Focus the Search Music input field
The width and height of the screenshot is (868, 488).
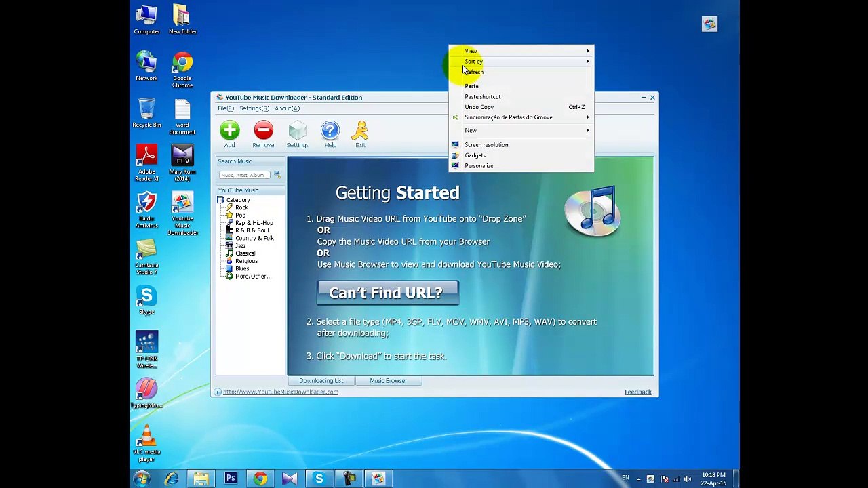[244, 175]
